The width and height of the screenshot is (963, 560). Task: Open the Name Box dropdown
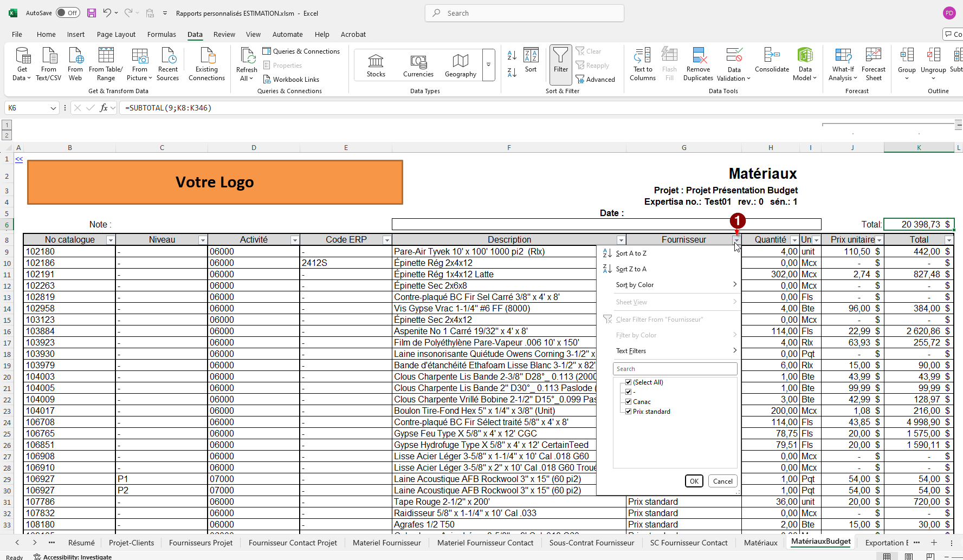tap(53, 108)
